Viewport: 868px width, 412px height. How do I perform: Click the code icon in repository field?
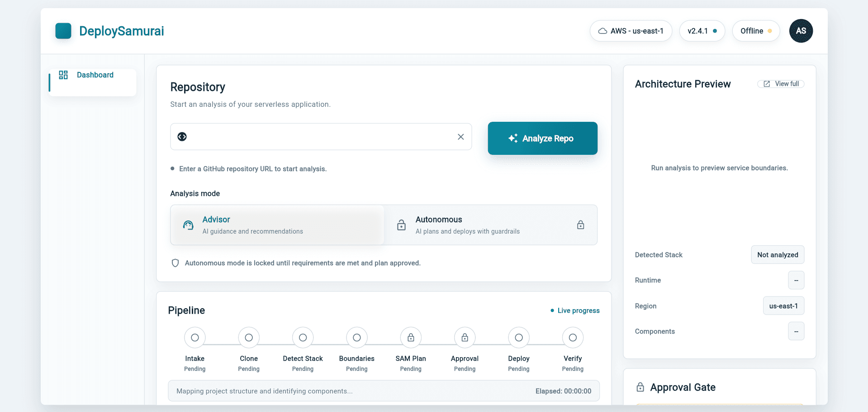[x=182, y=137]
